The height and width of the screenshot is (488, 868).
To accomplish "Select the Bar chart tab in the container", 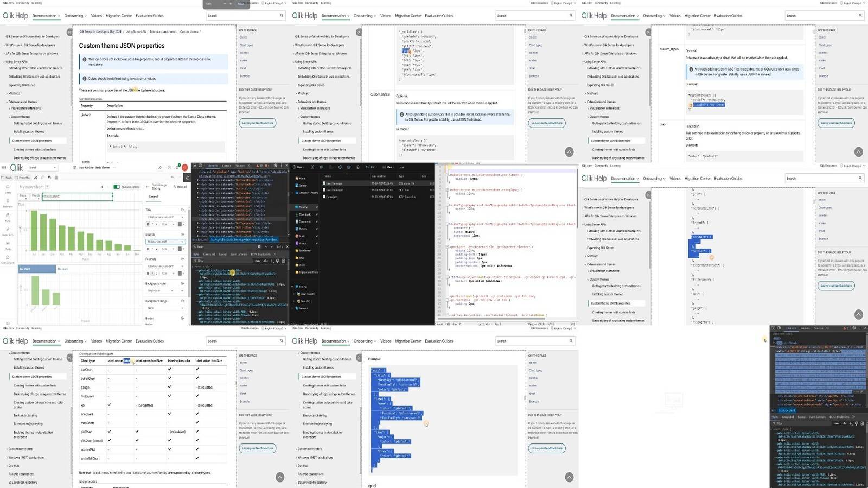I will point(37,269).
